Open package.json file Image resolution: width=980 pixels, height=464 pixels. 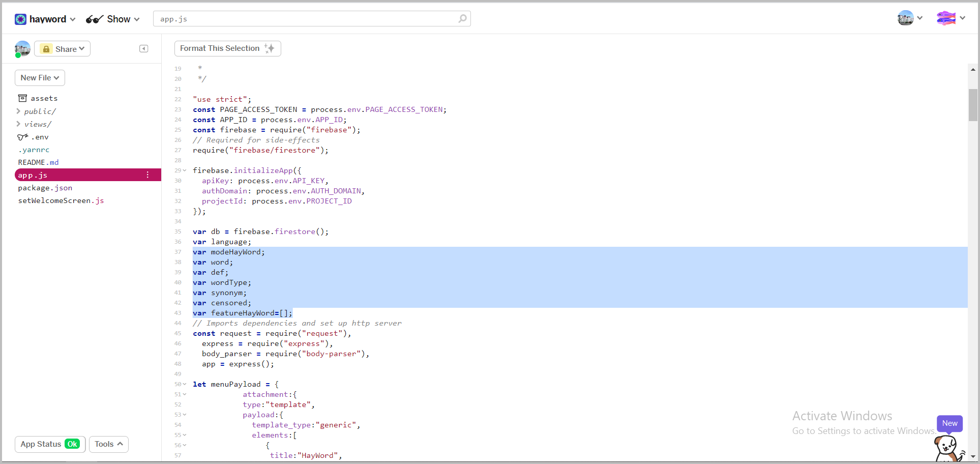pos(45,188)
